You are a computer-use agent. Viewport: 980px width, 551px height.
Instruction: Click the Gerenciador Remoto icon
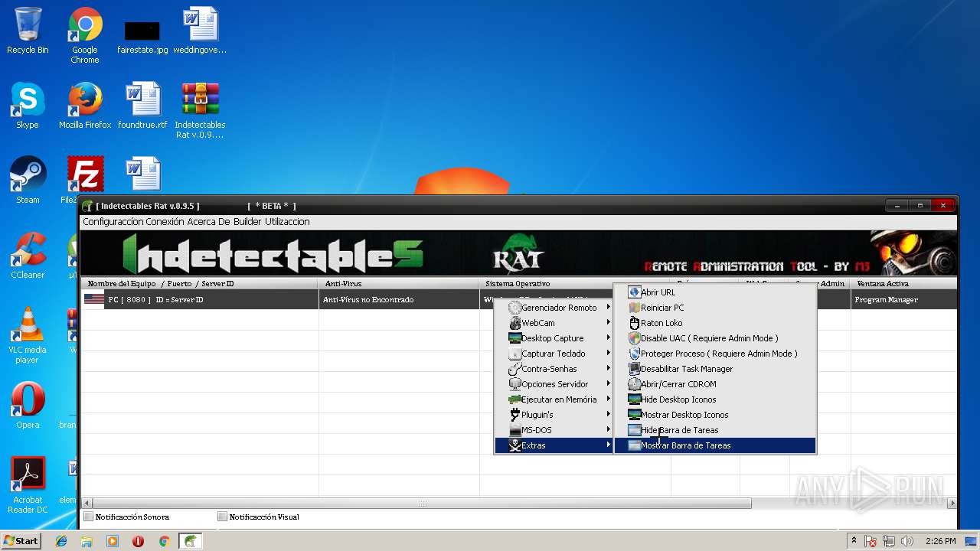point(514,308)
